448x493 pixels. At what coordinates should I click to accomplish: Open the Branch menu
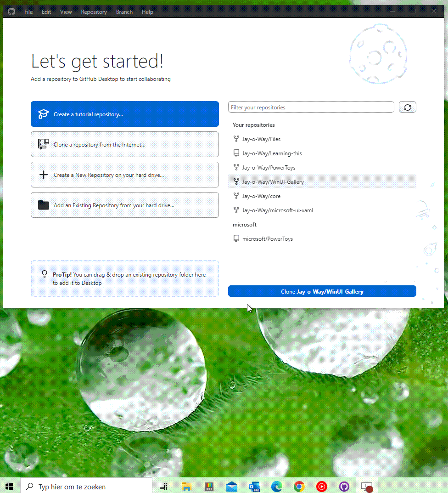tap(124, 11)
